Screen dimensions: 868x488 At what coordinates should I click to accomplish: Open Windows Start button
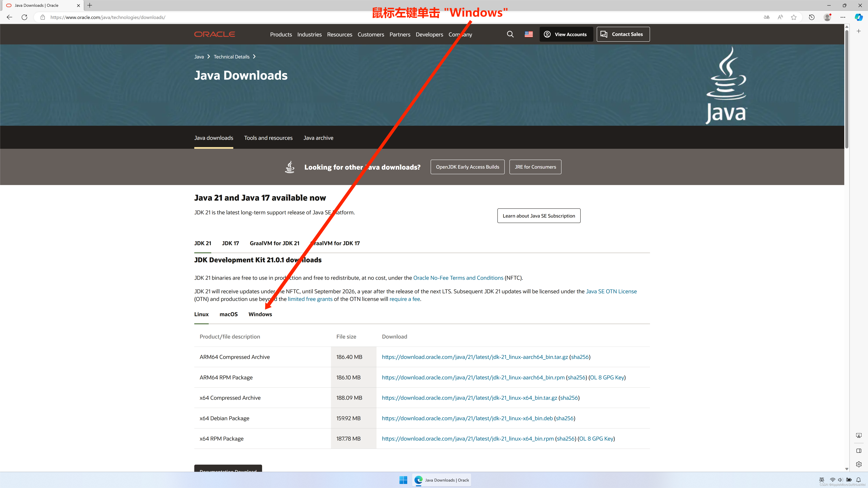click(x=403, y=480)
